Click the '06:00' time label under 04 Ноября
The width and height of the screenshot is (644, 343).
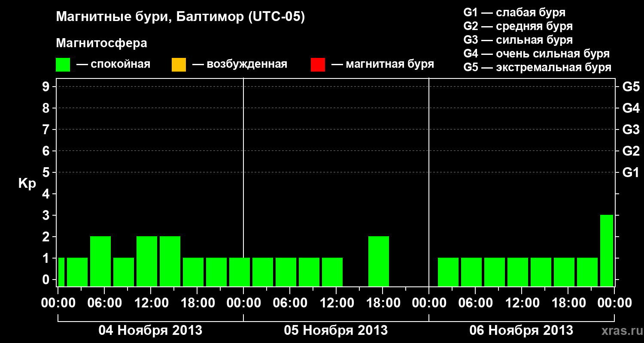pos(104,303)
